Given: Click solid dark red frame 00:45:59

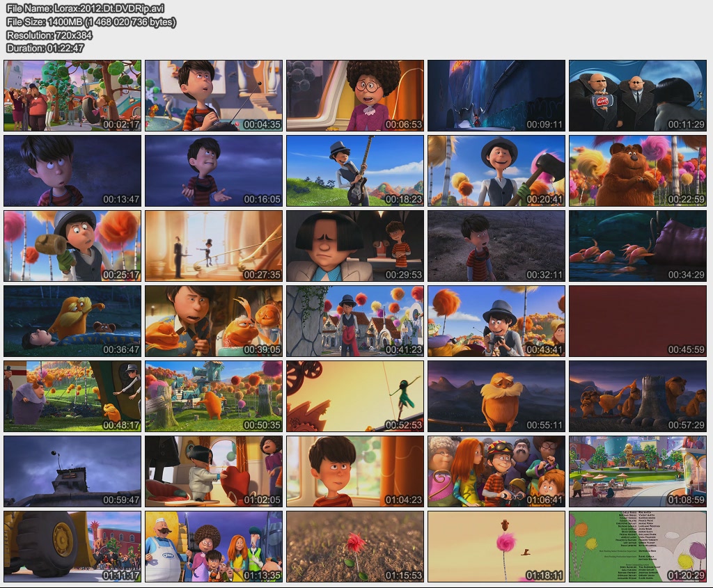Looking at the screenshot, I should click(638, 321).
